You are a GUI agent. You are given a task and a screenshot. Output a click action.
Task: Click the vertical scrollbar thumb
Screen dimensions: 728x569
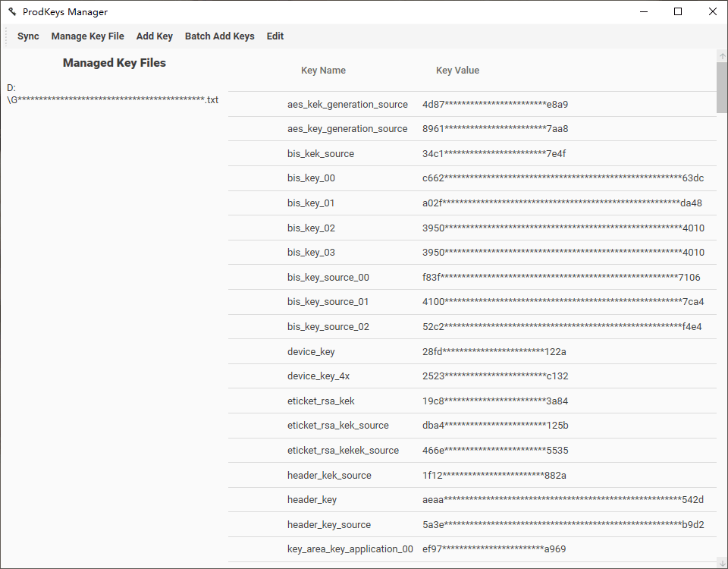pyautogui.click(x=722, y=87)
